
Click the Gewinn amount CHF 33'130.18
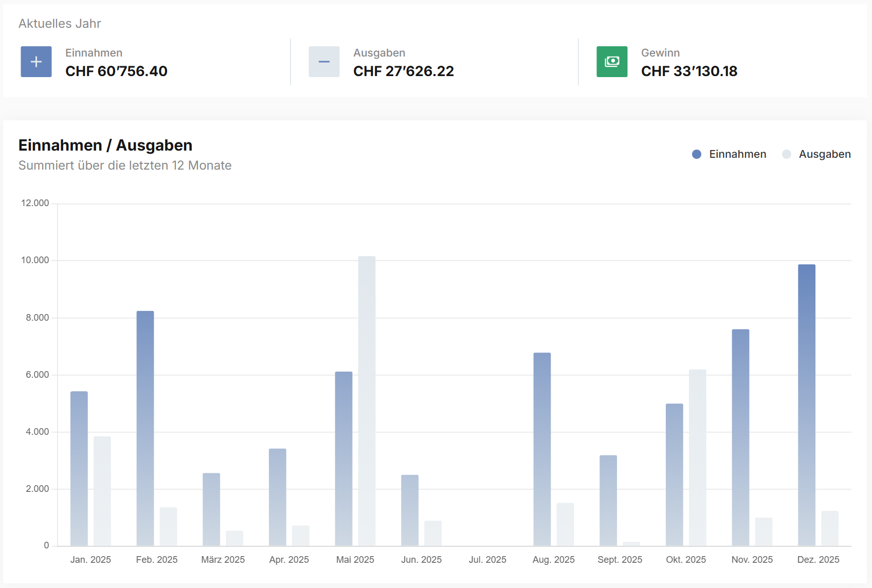(x=689, y=71)
